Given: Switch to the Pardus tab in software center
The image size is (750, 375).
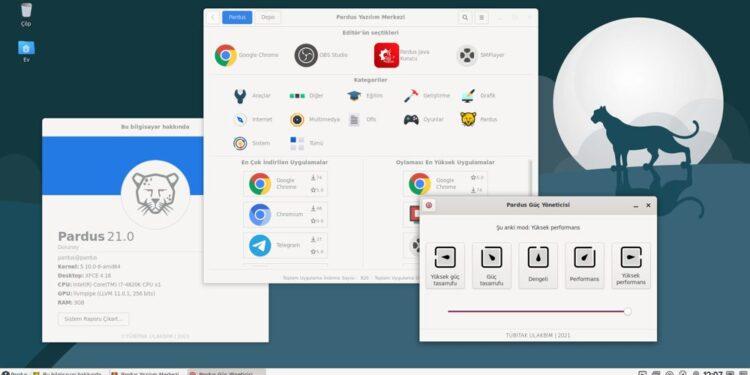Looking at the screenshot, I should (x=237, y=18).
